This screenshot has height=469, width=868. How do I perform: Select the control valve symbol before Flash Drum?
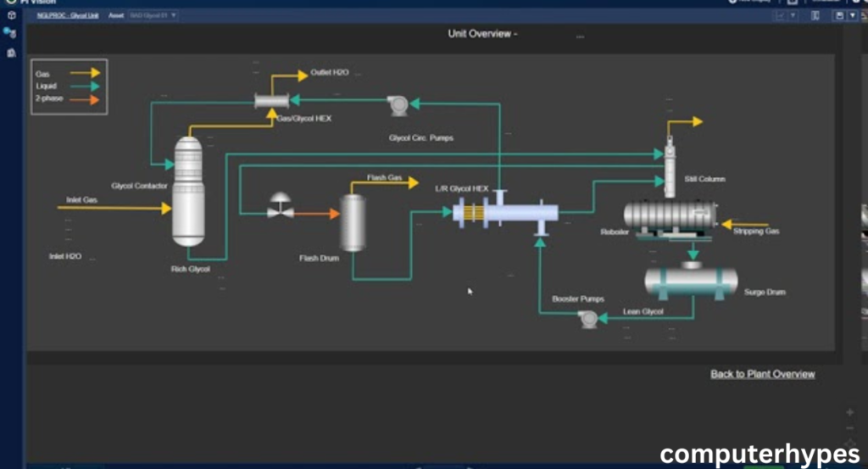pyautogui.click(x=280, y=205)
